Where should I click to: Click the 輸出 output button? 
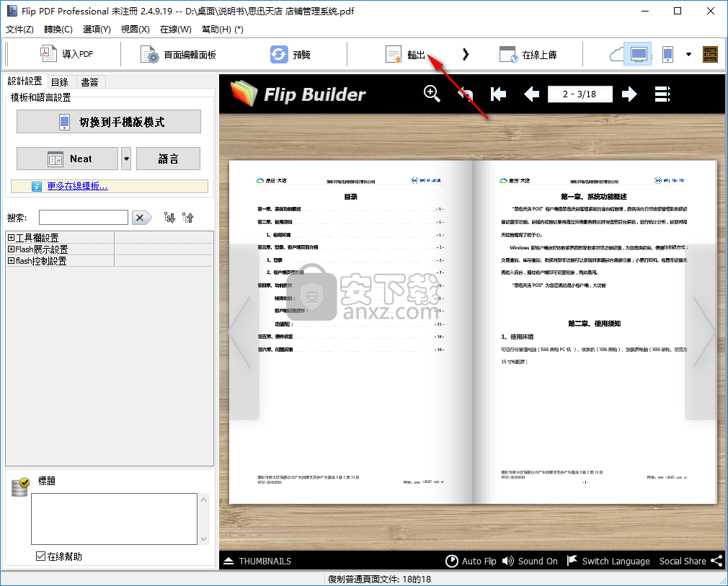click(x=405, y=55)
